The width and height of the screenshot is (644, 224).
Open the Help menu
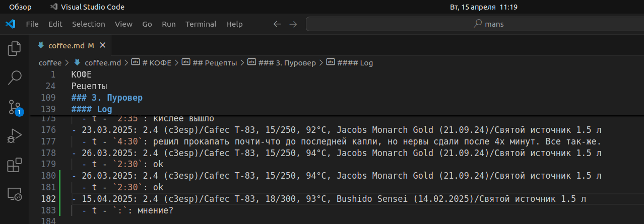click(x=234, y=24)
